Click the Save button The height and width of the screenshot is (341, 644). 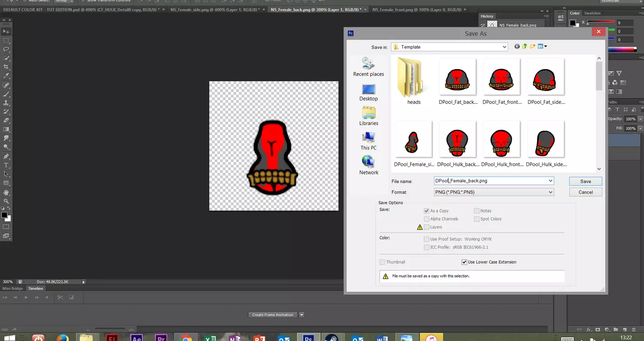pyautogui.click(x=585, y=181)
